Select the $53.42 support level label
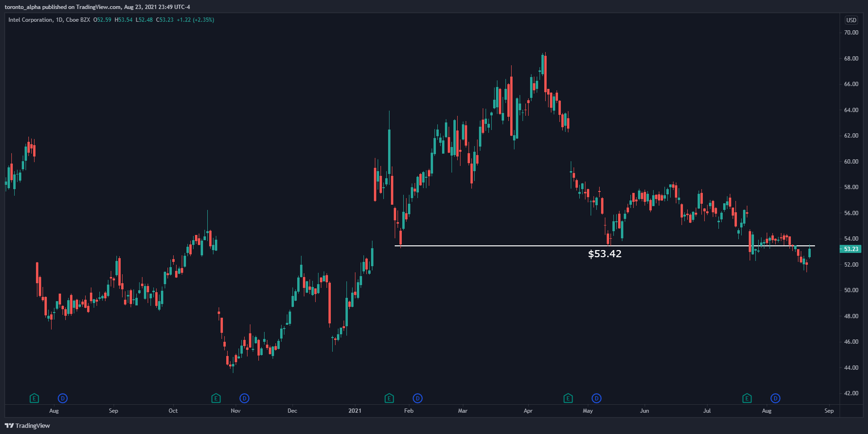 (x=605, y=254)
